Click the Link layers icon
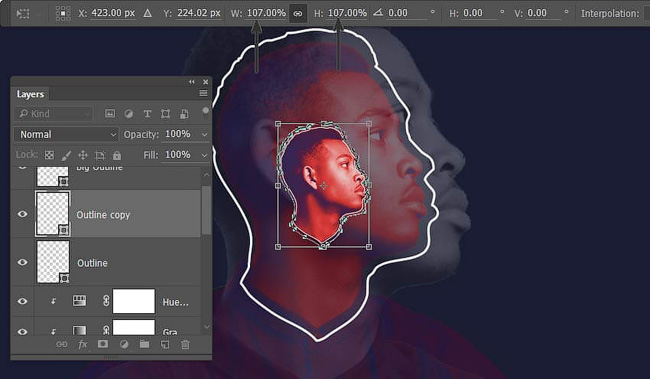Screen dimensions: 650x379 click(x=61, y=344)
